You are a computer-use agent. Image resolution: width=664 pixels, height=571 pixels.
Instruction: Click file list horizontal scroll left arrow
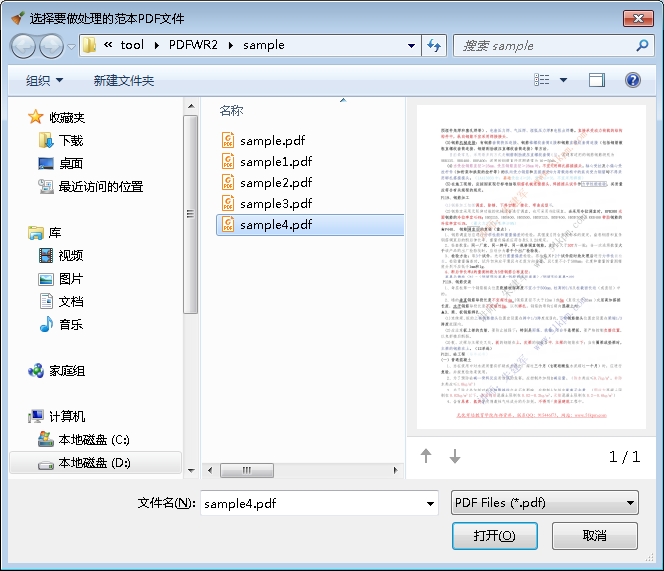210,470
